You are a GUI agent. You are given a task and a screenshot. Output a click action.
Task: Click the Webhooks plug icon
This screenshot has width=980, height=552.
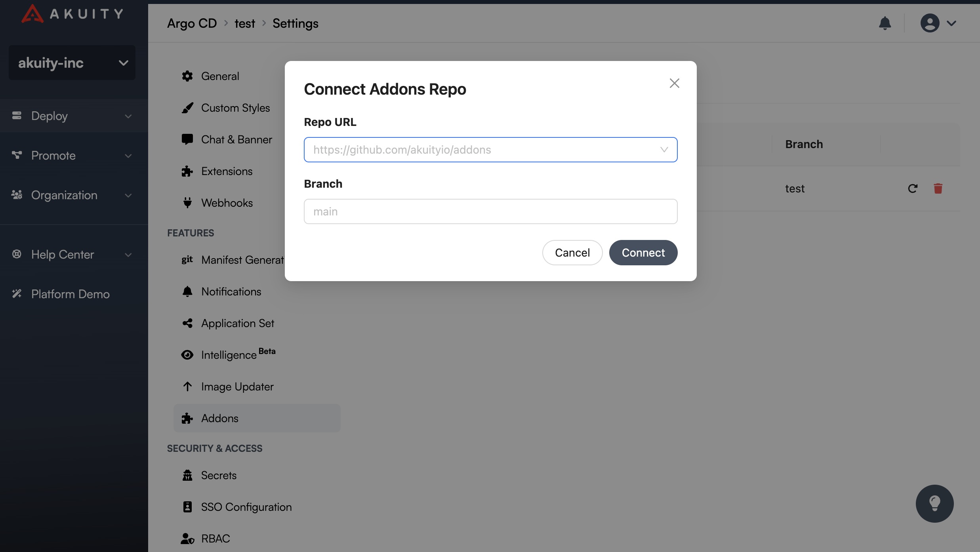coord(187,203)
